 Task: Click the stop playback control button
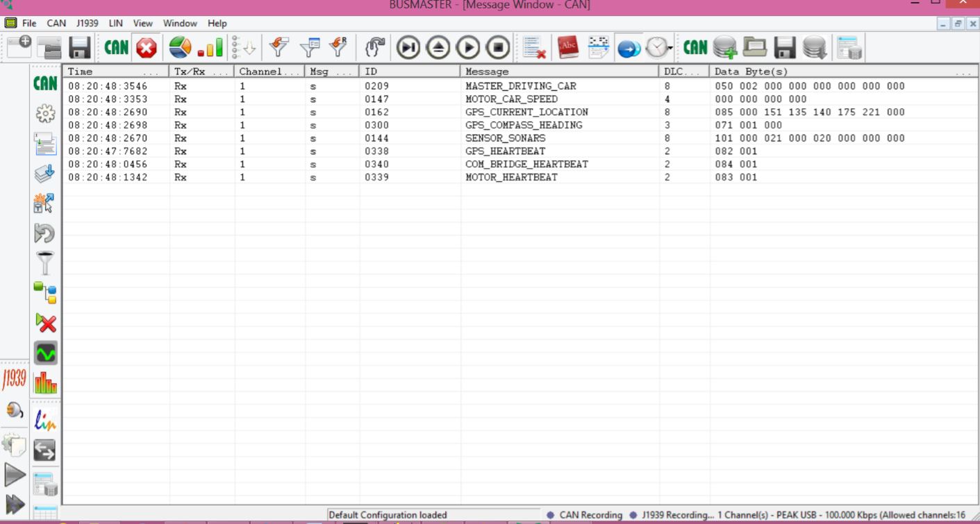[498, 47]
